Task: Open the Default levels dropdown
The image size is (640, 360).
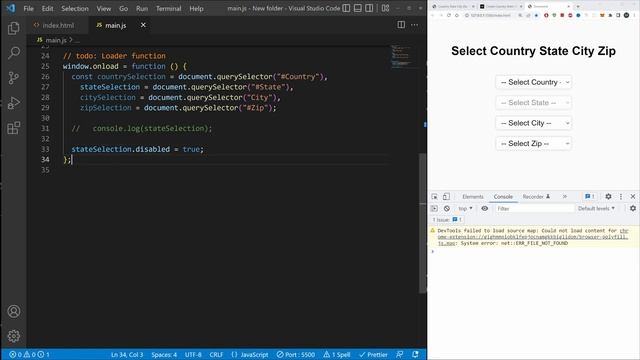Action: (x=596, y=208)
